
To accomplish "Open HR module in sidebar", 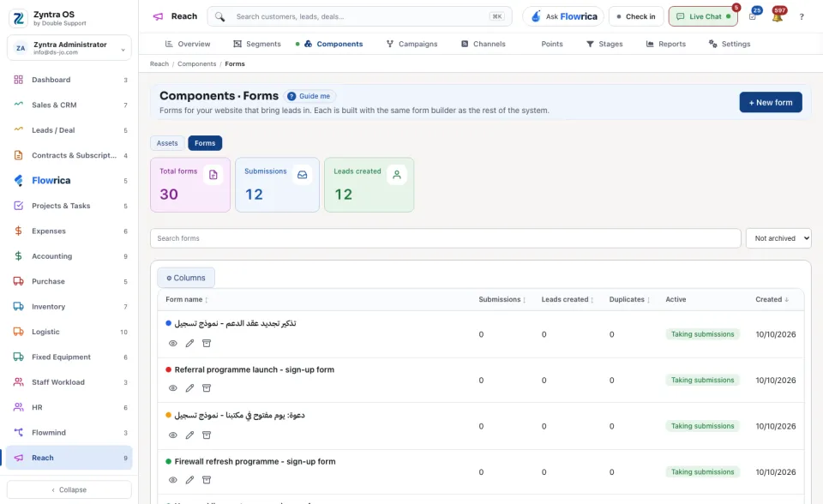I will pos(69,407).
